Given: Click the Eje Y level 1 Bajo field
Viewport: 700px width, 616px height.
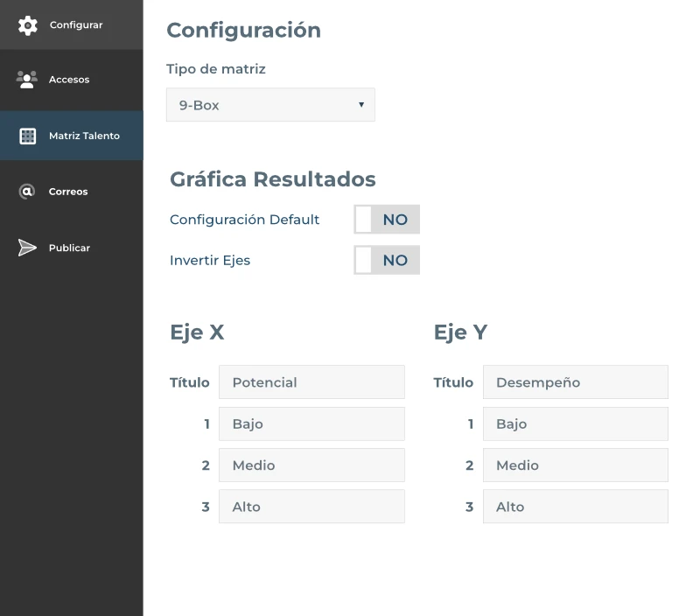Looking at the screenshot, I should pyautogui.click(x=575, y=423).
